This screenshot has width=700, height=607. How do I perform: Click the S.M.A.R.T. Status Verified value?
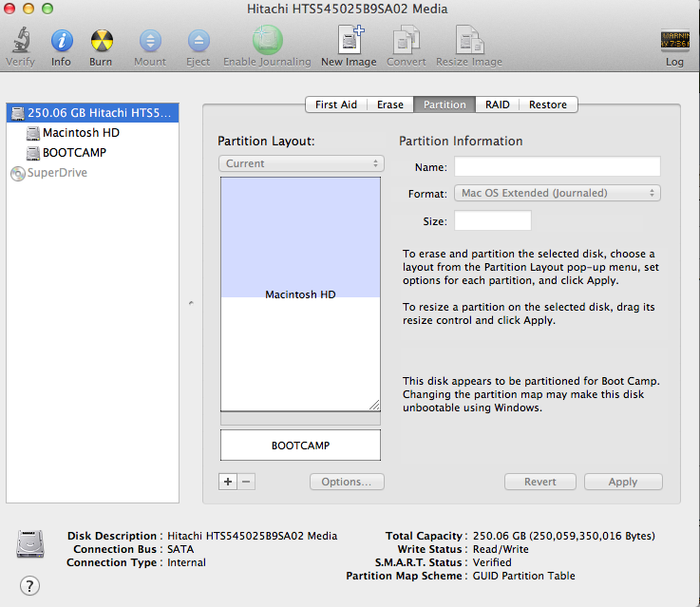coord(492,562)
